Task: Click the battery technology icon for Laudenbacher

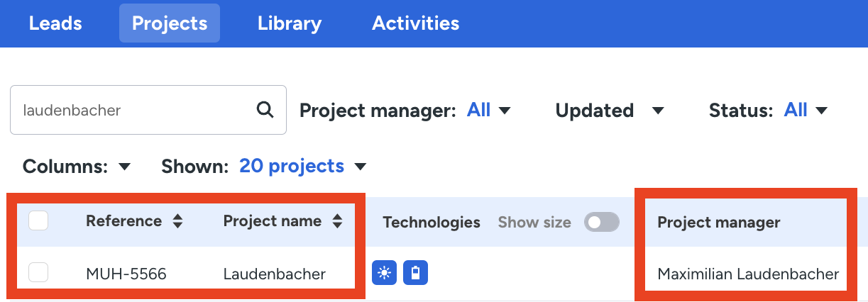Action: [415, 273]
